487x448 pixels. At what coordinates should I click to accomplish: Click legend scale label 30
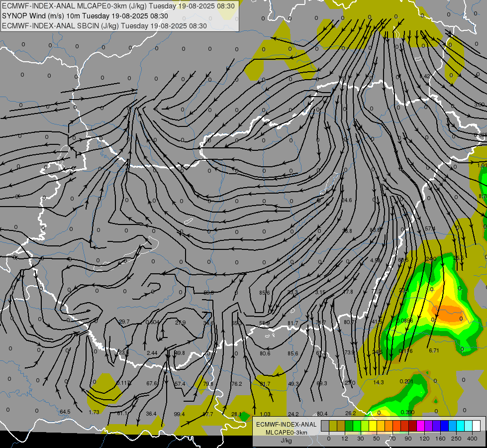point(360,439)
